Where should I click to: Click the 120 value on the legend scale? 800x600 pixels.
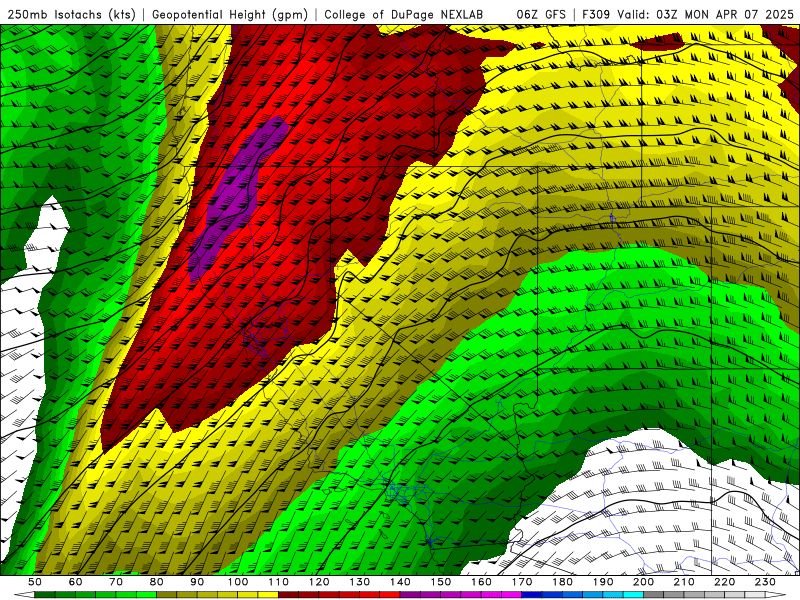[319, 582]
